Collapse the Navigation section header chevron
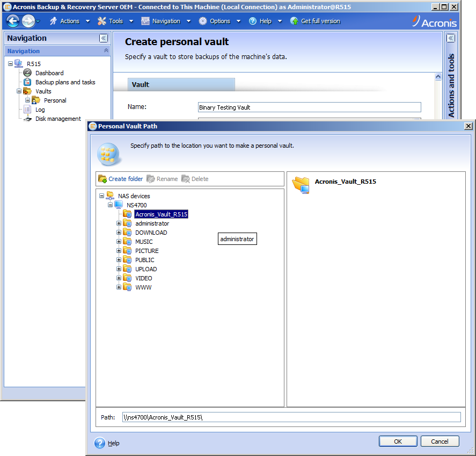476x456 pixels. point(106,50)
